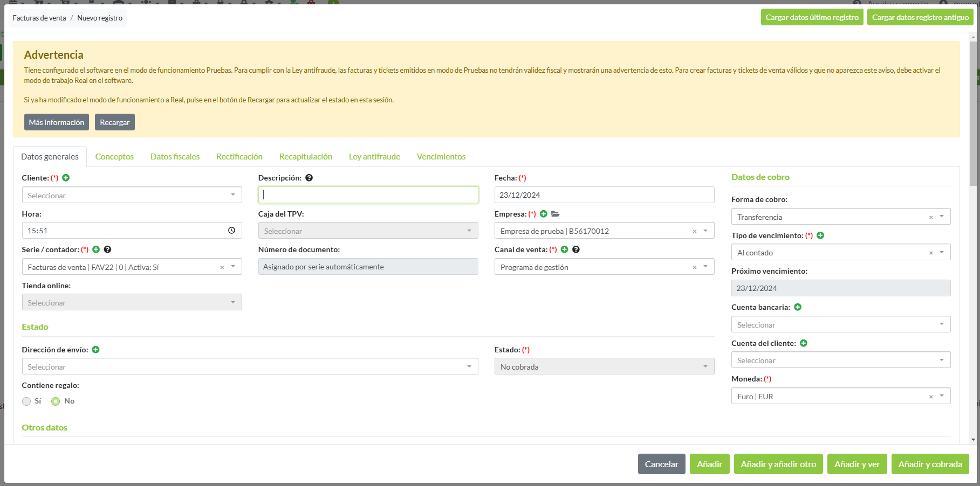Open the Tipo de vencimiento dropdown
The height and width of the screenshot is (486, 980).
[942, 252]
